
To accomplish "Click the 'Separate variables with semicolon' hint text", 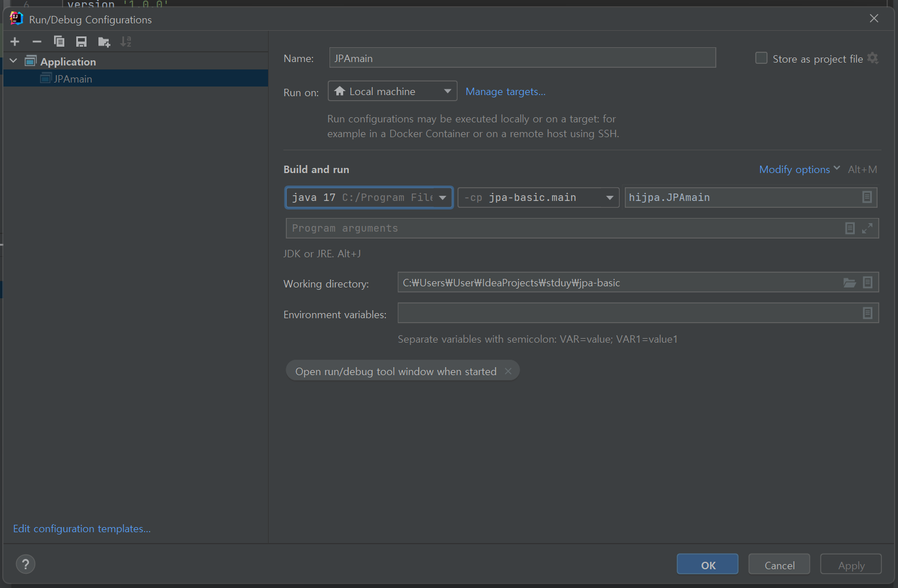I will coord(538,339).
